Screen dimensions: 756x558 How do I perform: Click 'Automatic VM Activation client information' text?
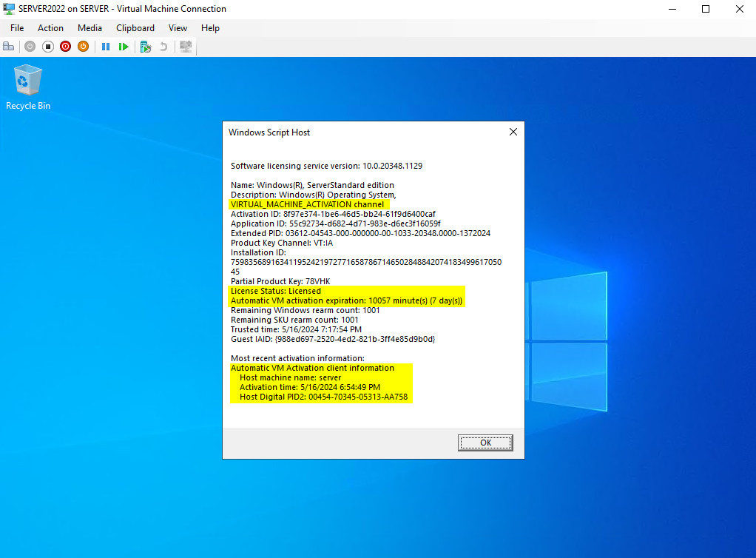[312, 368]
